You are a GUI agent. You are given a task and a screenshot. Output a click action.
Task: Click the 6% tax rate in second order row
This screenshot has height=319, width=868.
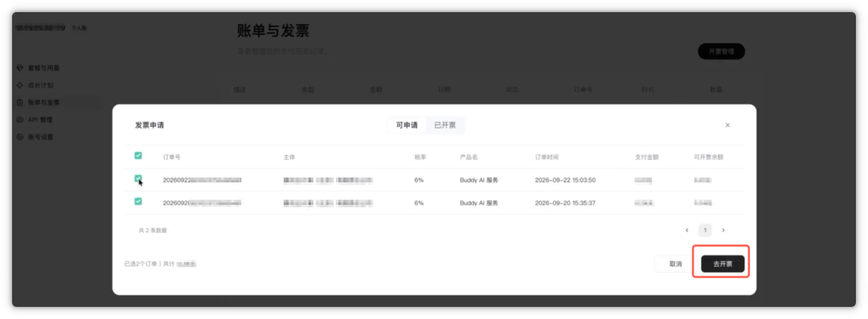coord(419,203)
